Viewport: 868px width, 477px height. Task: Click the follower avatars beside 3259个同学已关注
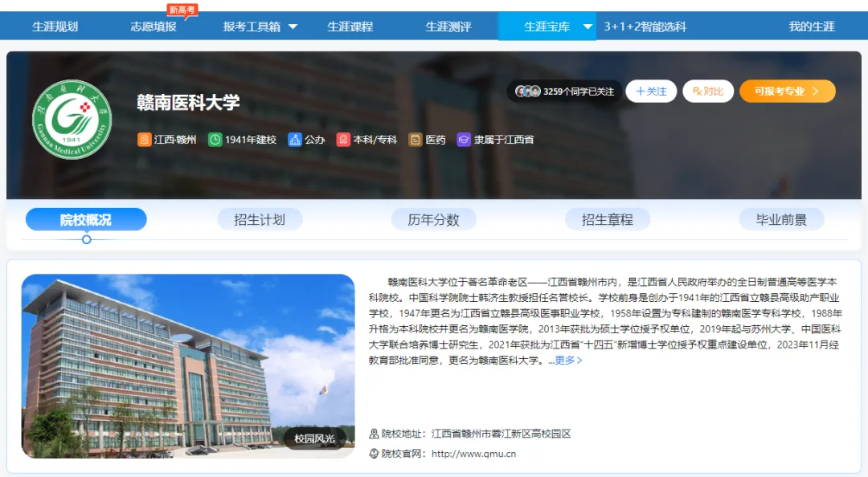tap(527, 92)
